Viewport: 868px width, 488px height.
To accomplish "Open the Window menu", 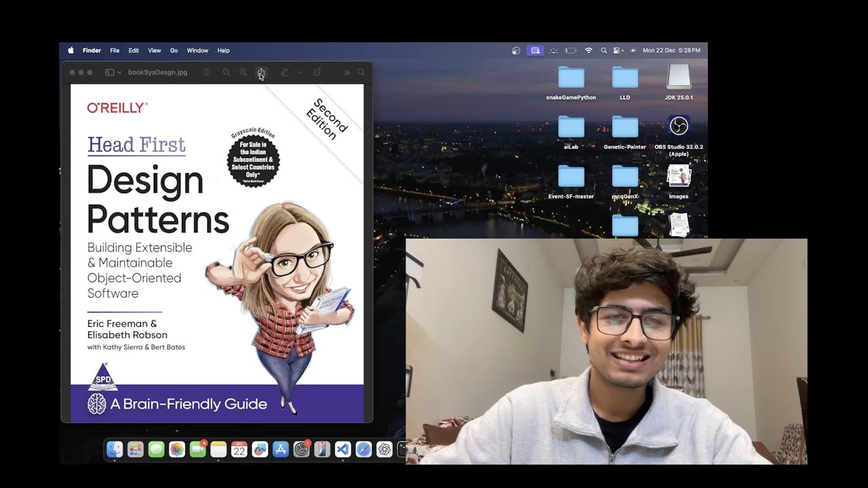I will [197, 50].
